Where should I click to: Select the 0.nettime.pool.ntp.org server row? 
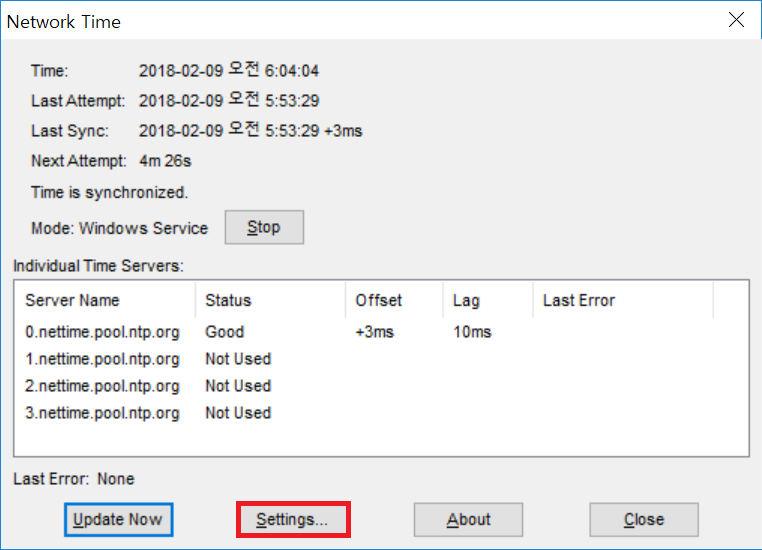tap(381, 332)
